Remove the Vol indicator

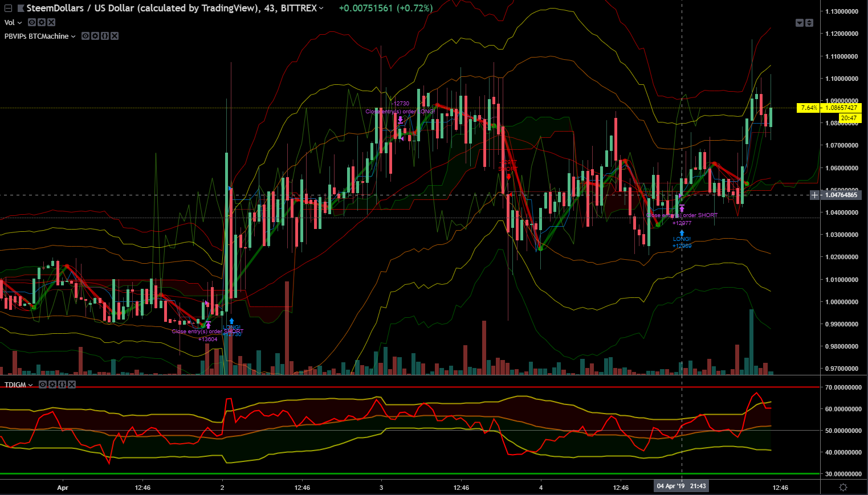click(x=51, y=22)
